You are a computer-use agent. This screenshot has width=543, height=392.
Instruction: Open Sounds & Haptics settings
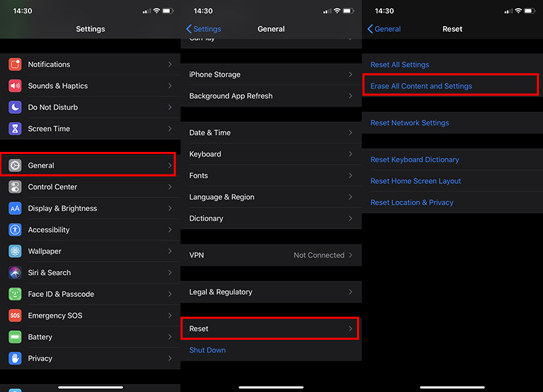coord(90,86)
